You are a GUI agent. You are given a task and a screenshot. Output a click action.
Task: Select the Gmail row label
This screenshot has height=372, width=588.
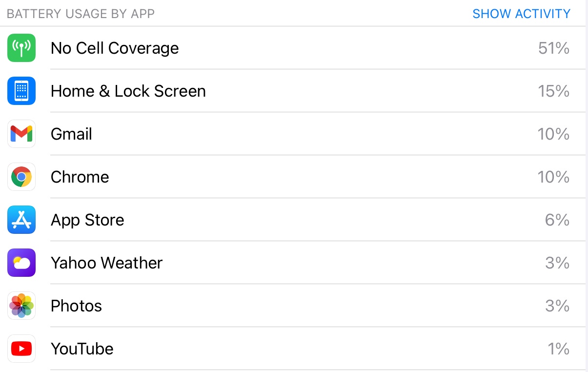(x=71, y=134)
